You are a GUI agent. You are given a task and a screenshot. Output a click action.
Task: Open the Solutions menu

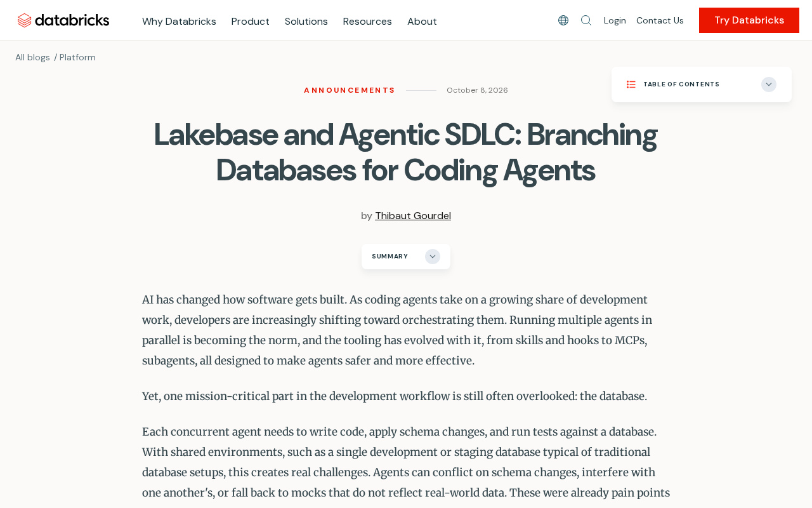[x=306, y=21]
